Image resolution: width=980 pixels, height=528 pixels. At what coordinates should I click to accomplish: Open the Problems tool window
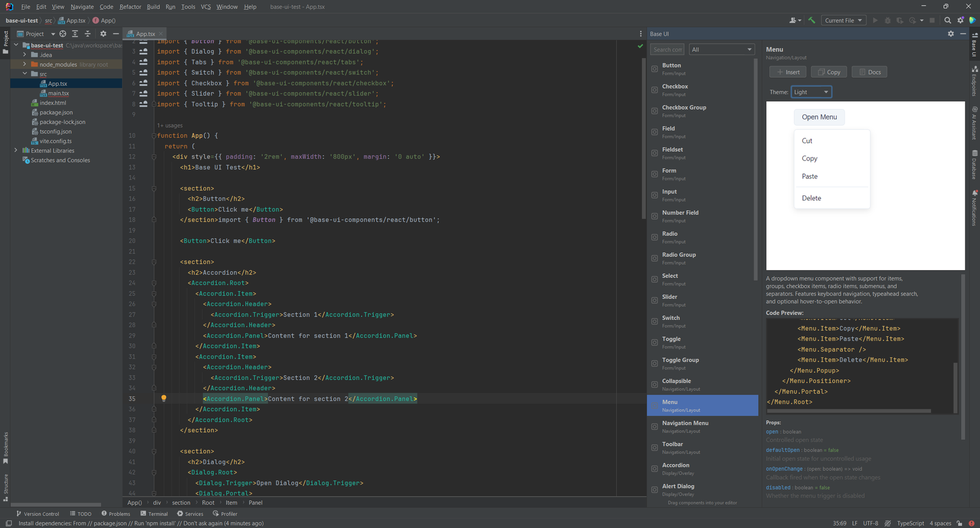coord(116,514)
